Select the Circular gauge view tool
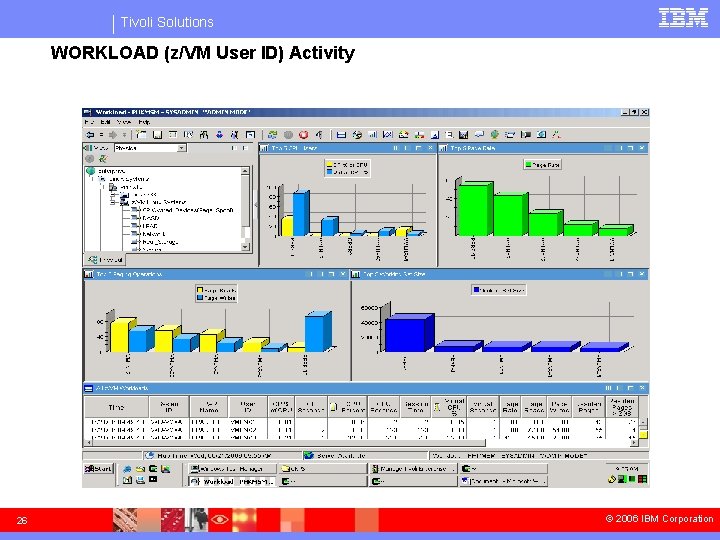This screenshot has height=540, width=720. (404, 135)
